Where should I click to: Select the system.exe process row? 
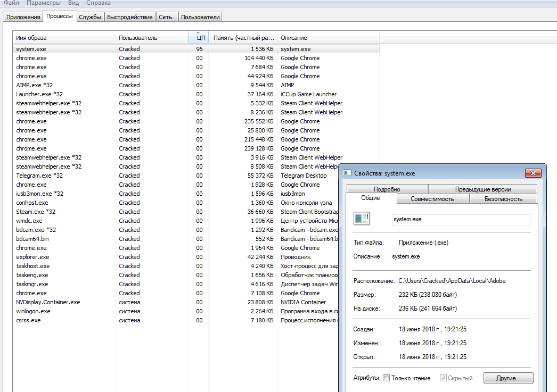pyautogui.click(x=64, y=49)
